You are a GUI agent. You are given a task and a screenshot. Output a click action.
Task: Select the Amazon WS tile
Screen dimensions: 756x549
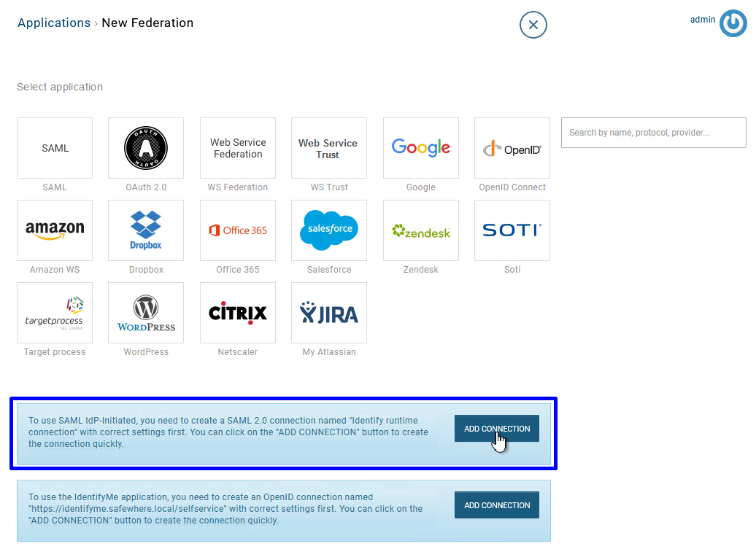[55, 230]
